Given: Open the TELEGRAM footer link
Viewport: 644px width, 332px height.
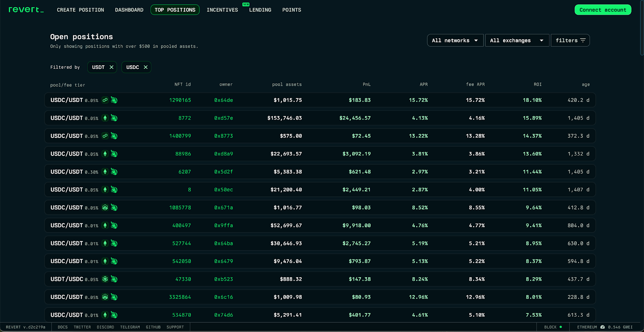Looking at the screenshot, I should [x=130, y=327].
